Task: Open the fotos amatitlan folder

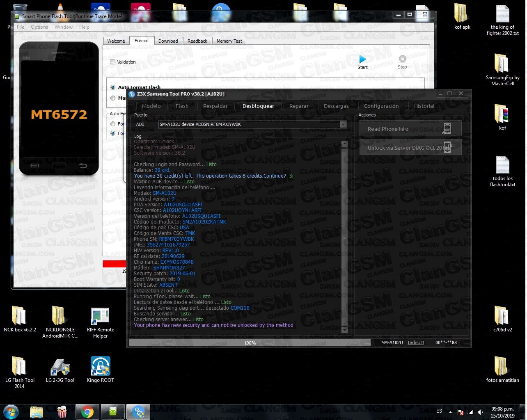Action: pyautogui.click(x=502, y=369)
